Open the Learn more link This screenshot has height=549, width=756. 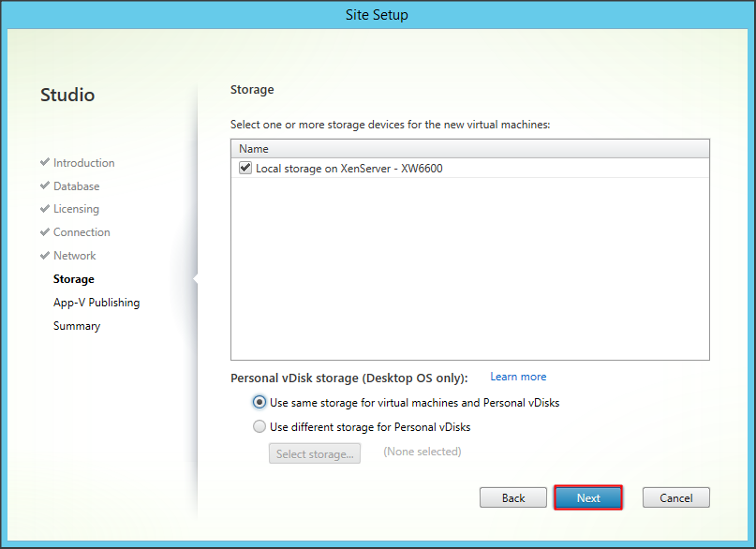518,377
